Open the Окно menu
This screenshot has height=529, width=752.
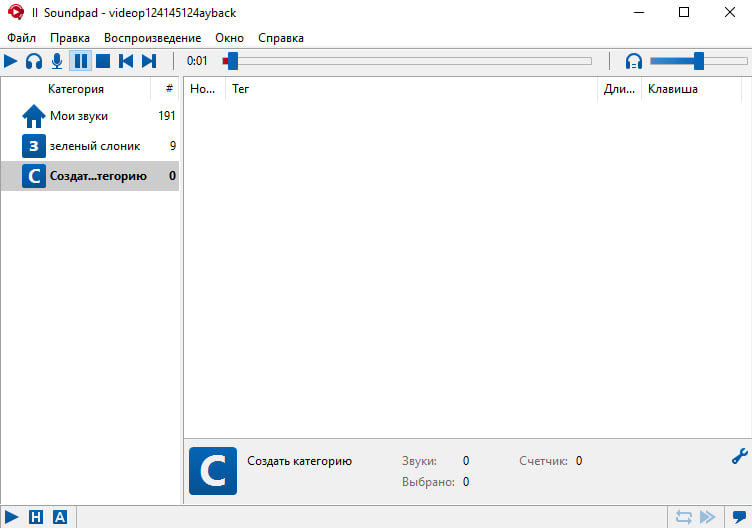click(x=229, y=38)
